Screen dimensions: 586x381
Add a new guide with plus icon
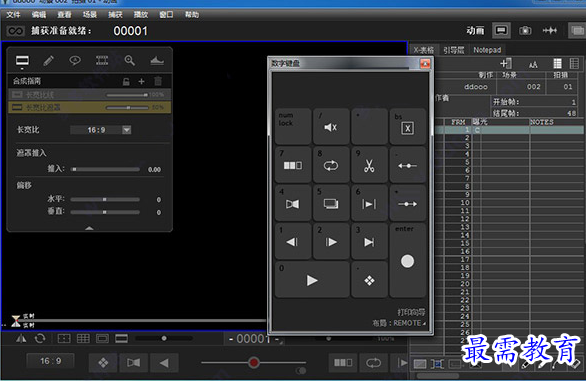141,81
